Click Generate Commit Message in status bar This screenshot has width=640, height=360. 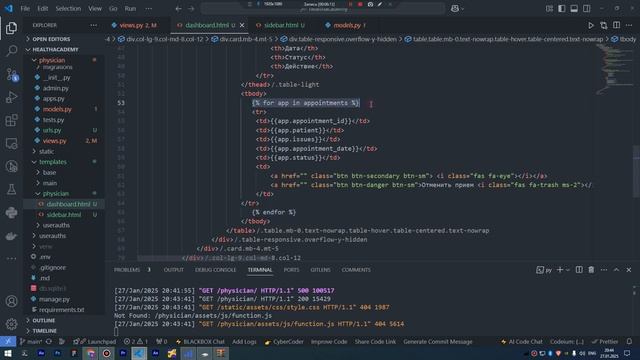[438, 342]
